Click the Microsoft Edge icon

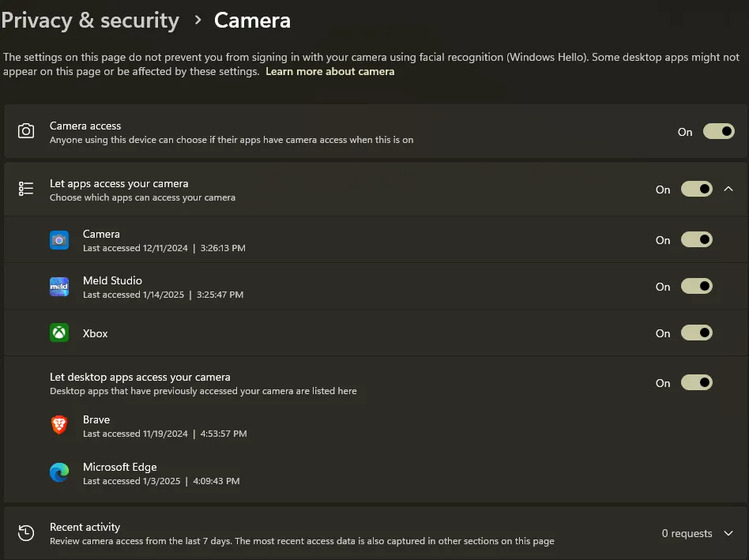tap(58, 472)
